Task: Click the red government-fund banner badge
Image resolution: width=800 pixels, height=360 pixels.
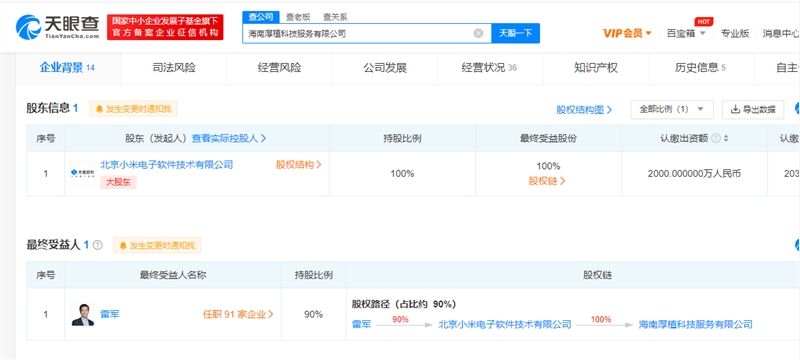Action: click(x=165, y=27)
